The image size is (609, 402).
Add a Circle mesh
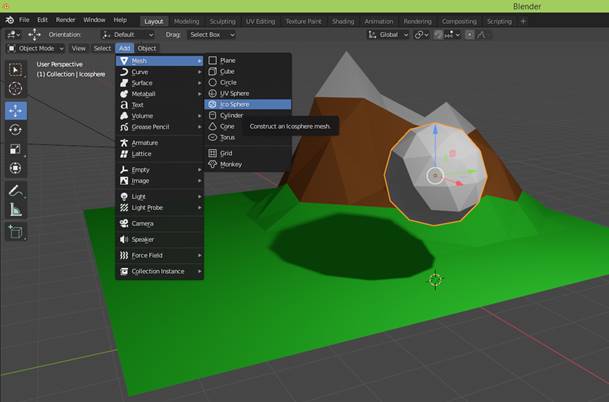[x=248, y=82]
